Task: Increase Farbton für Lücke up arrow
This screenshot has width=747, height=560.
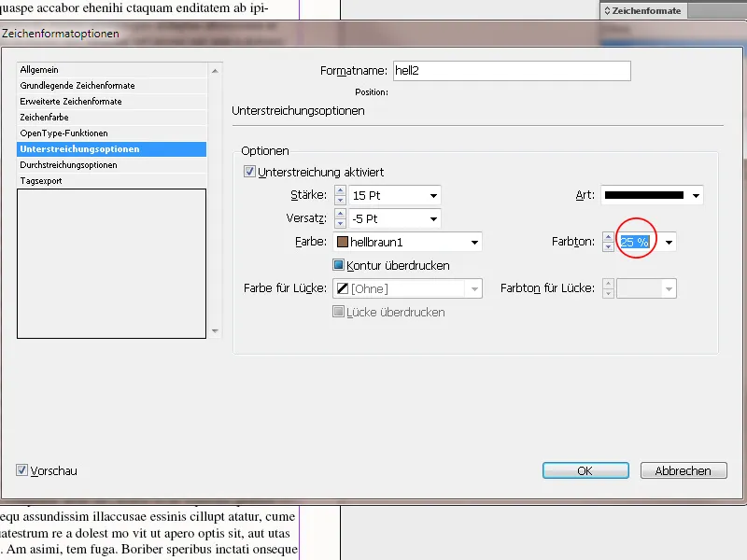Action: 609,284
